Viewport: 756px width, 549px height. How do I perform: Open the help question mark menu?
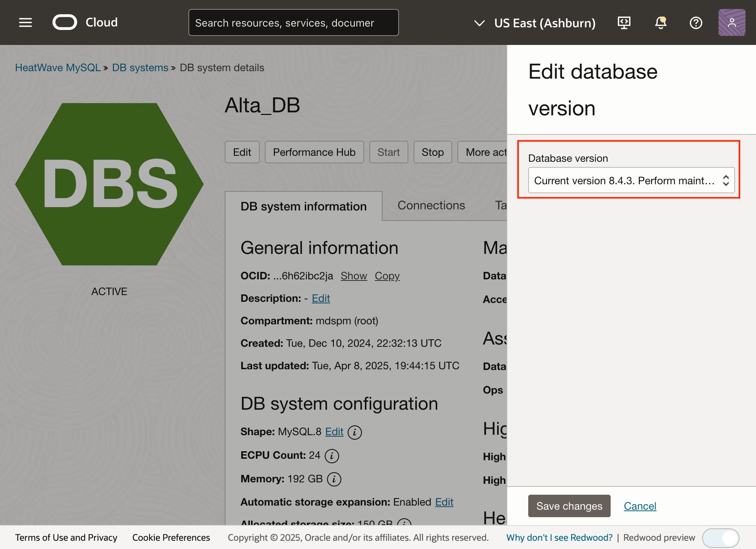click(696, 23)
